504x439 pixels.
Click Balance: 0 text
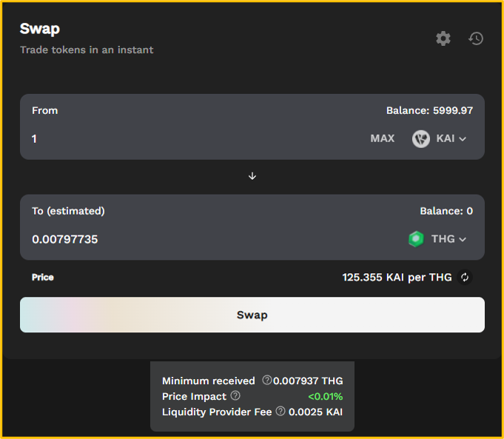tap(446, 211)
